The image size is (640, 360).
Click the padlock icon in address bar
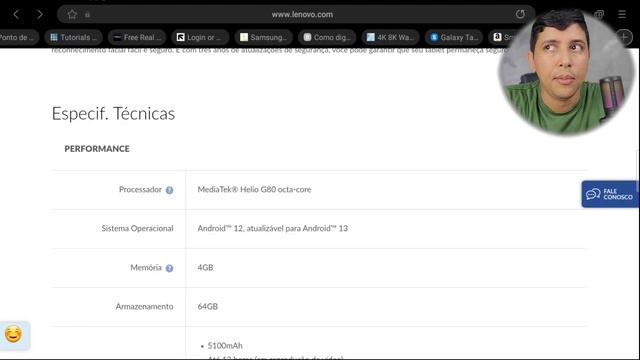tap(87, 15)
